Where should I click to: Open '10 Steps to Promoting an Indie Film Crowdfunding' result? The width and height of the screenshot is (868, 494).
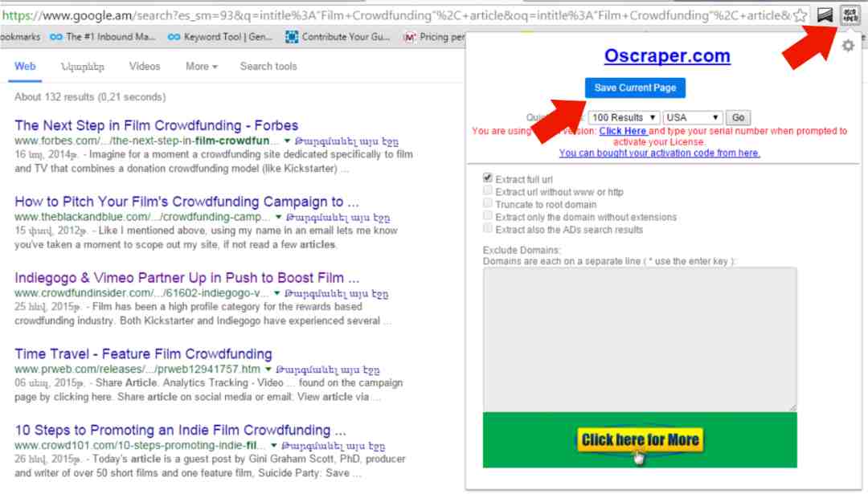tap(180, 431)
